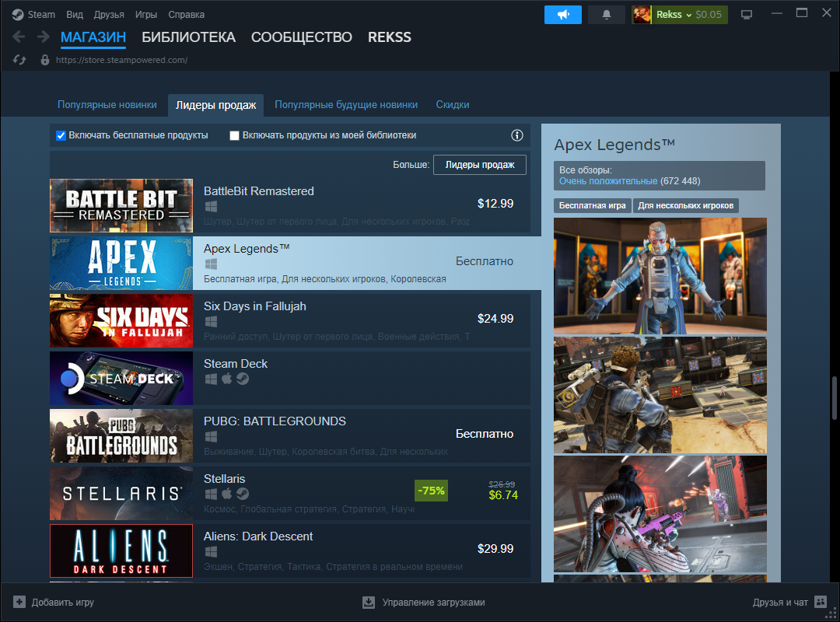Click the info circle icon near the filters

click(516, 135)
